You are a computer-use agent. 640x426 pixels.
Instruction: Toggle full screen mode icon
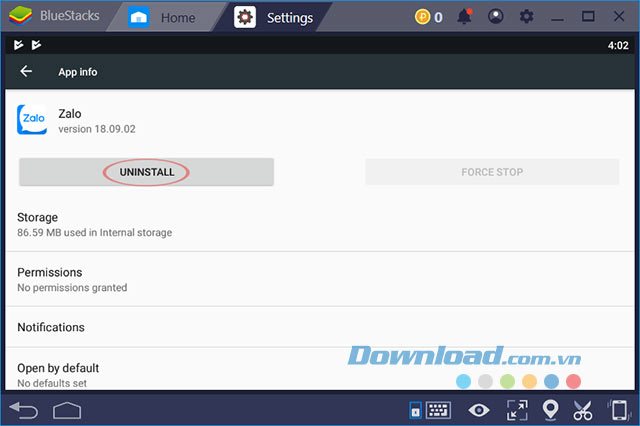tap(517, 410)
